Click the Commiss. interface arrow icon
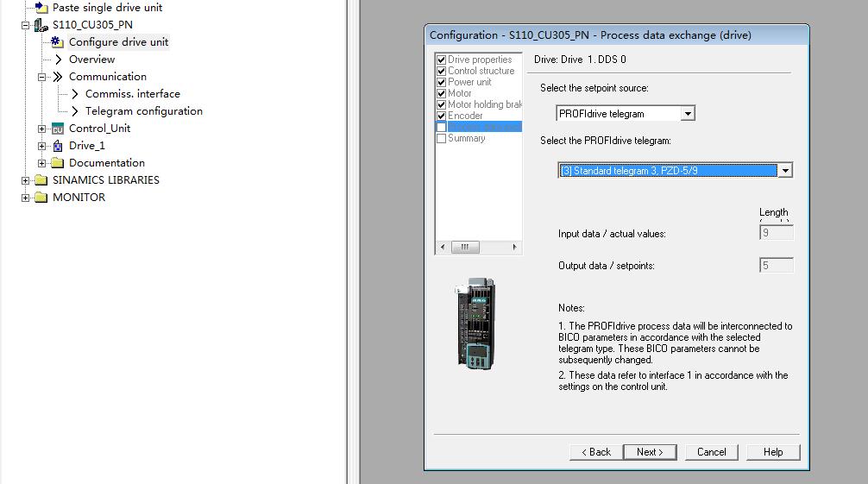868x484 pixels. (75, 94)
